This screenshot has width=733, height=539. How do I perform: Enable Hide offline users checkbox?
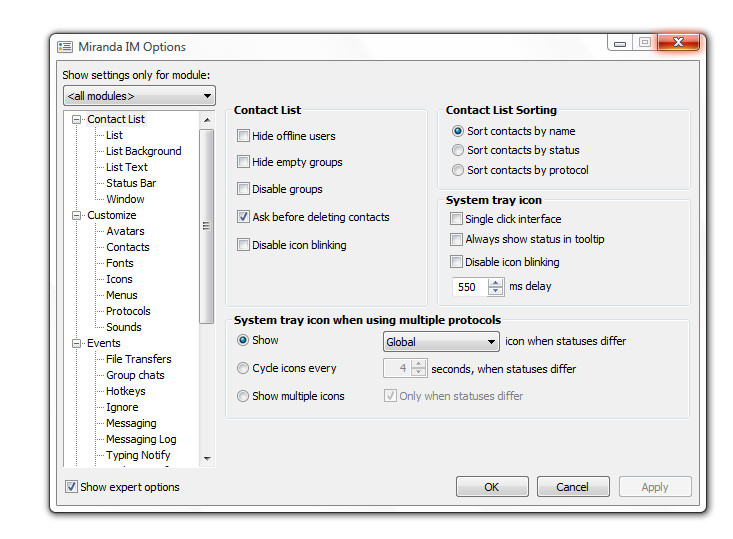243,136
